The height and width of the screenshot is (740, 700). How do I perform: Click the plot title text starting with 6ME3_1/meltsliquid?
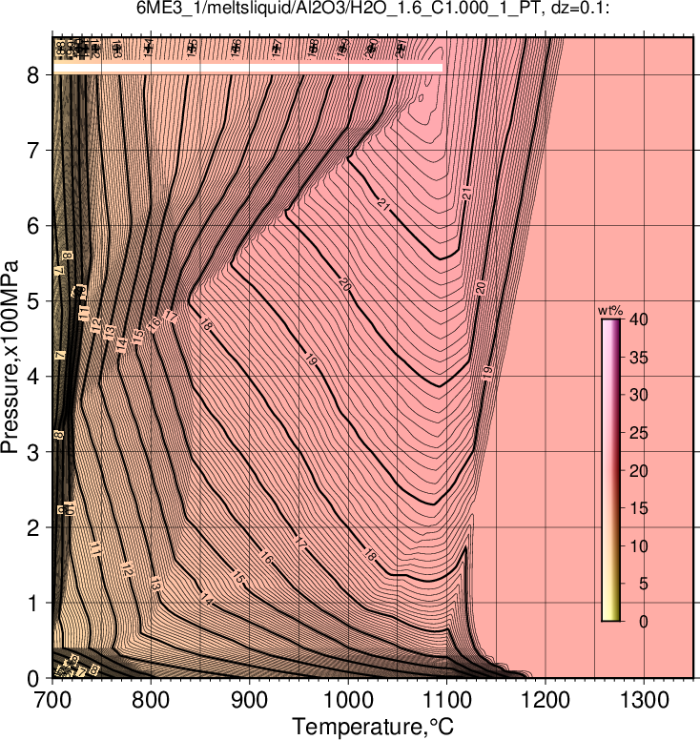pyautogui.click(x=373, y=8)
